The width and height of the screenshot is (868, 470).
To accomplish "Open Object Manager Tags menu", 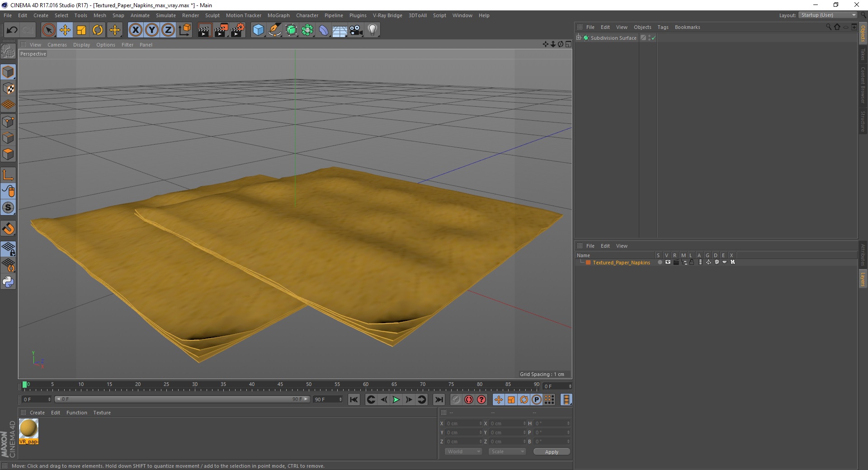I will pos(663,27).
